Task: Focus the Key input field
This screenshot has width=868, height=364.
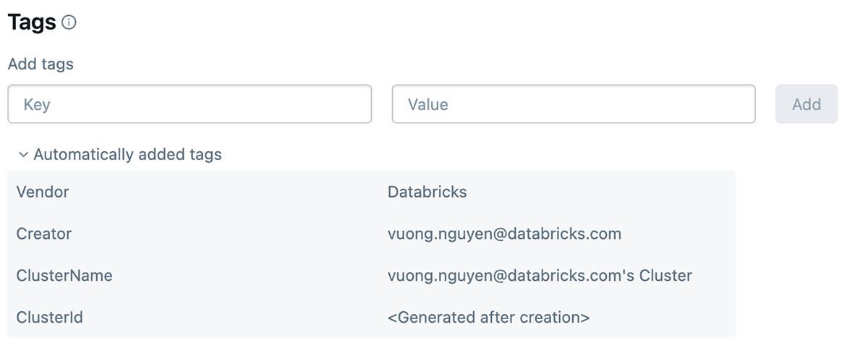Action: 190,104
